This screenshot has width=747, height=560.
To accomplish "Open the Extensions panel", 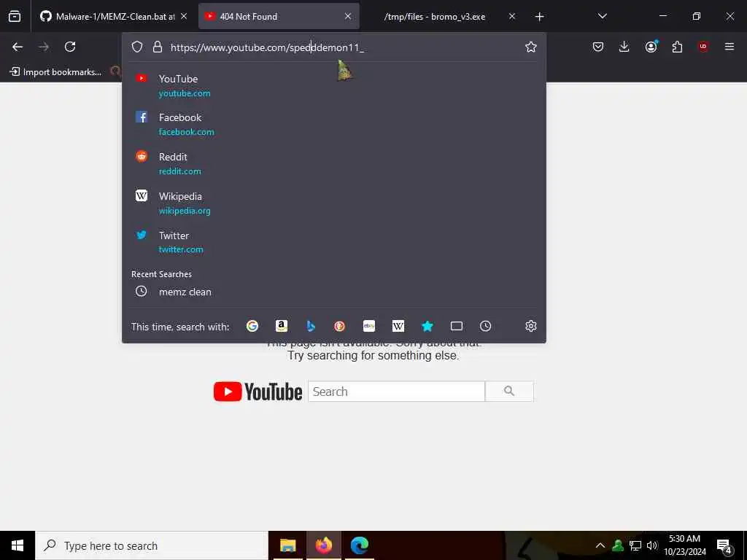I will coord(677,47).
